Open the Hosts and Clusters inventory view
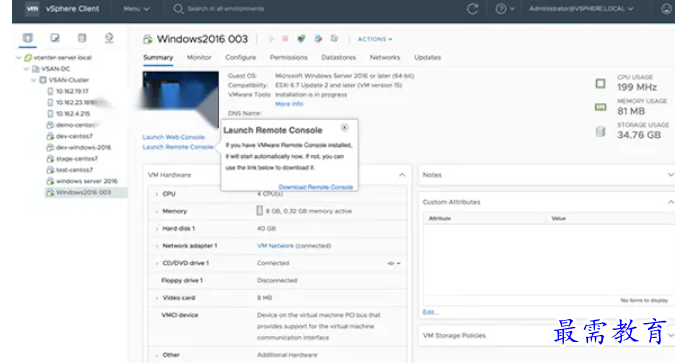This screenshot has width=675, height=363. (x=28, y=38)
